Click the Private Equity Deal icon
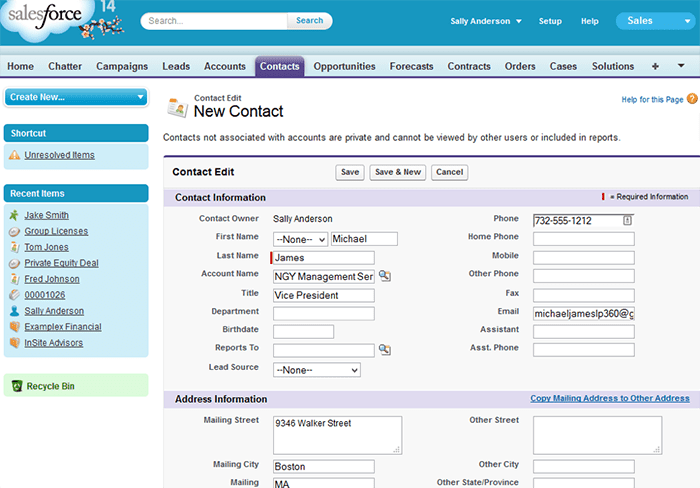Screen dimensions: 700x488 [14, 263]
